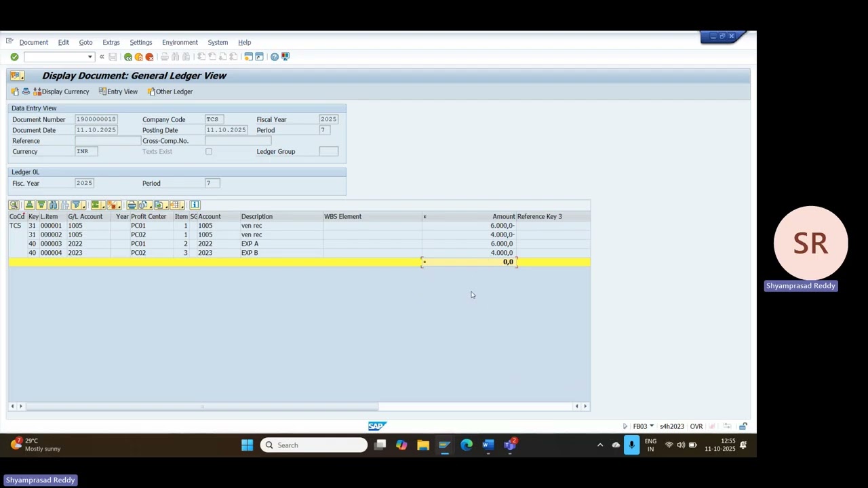868x488 pixels.
Task: Click the Other Ledger button
Action: tap(170, 91)
